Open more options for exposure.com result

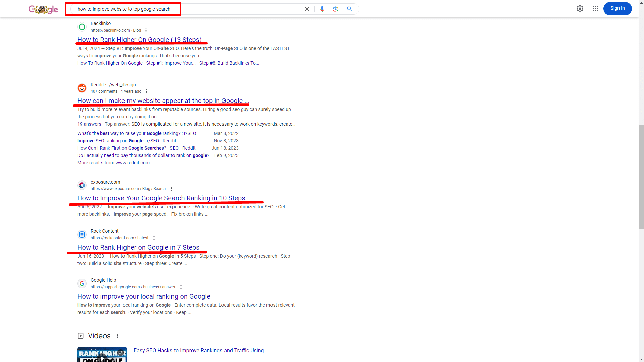[x=171, y=189]
